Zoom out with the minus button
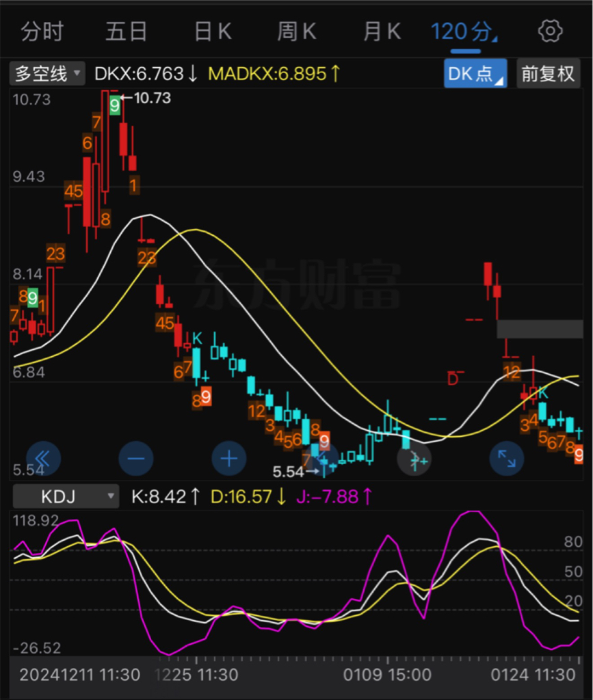 click(x=136, y=459)
